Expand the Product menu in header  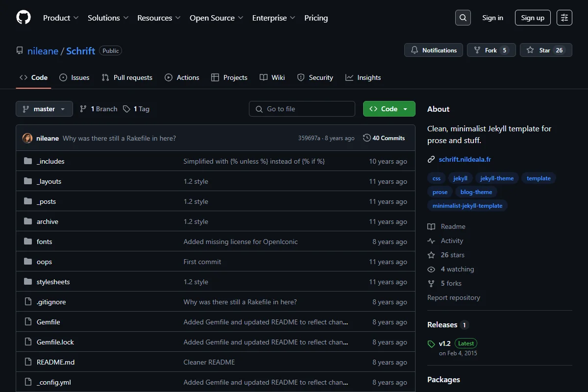[61, 18]
